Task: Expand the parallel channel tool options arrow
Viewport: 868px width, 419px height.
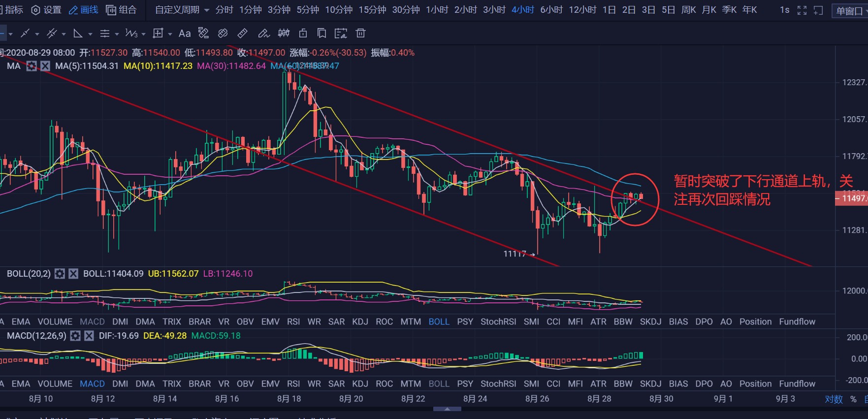Action: tap(64, 34)
